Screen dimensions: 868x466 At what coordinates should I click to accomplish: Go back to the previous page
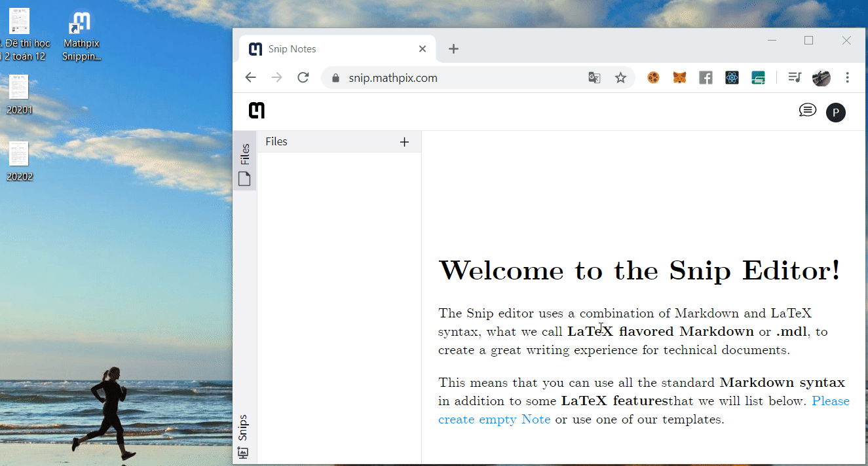250,78
